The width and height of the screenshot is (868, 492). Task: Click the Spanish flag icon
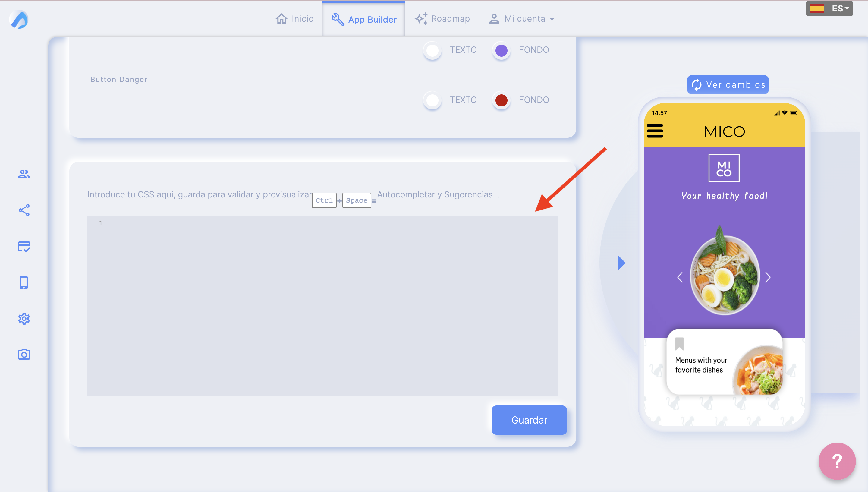tap(816, 8)
